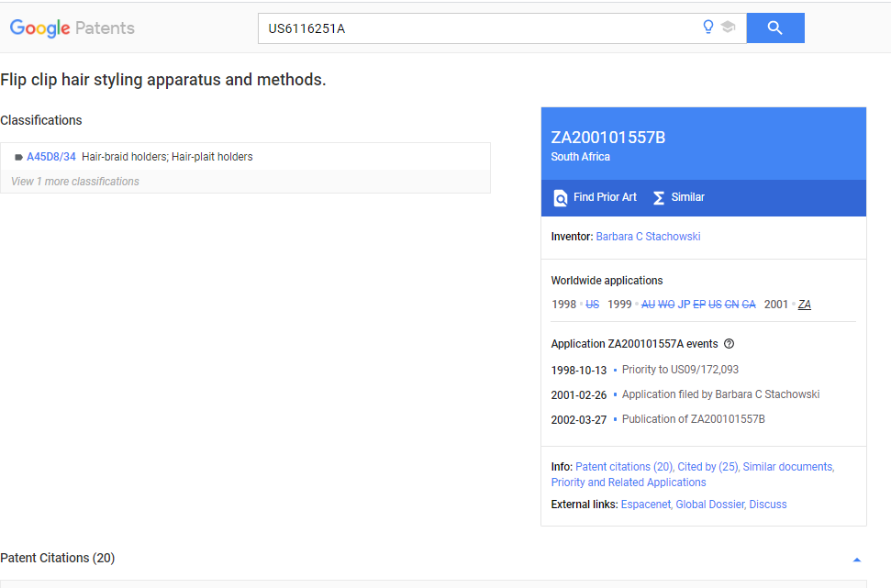Open the CA worldwide application link
The width and height of the screenshot is (891, 588).
point(749,305)
